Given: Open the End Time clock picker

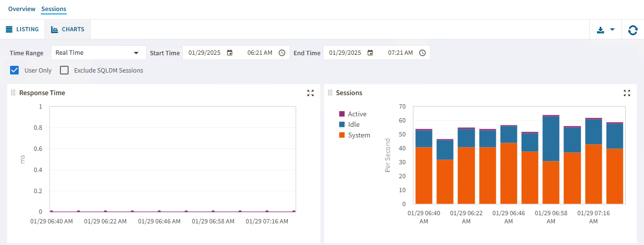Looking at the screenshot, I should [422, 53].
